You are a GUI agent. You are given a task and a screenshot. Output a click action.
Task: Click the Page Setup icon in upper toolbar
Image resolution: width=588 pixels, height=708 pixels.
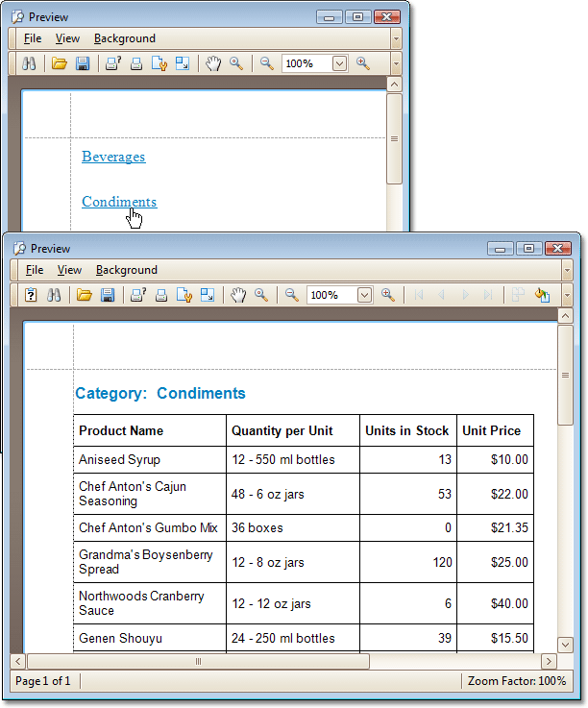[159, 63]
